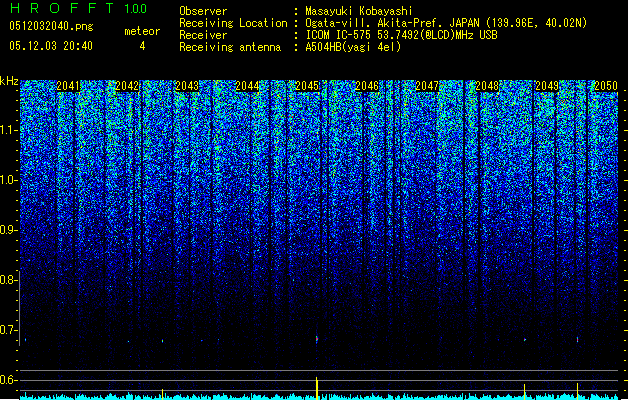The width and height of the screenshot is (629, 400).
Task: Click the 0.7 frequency axis label
Action: pyautogui.click(x=8, y=330)
